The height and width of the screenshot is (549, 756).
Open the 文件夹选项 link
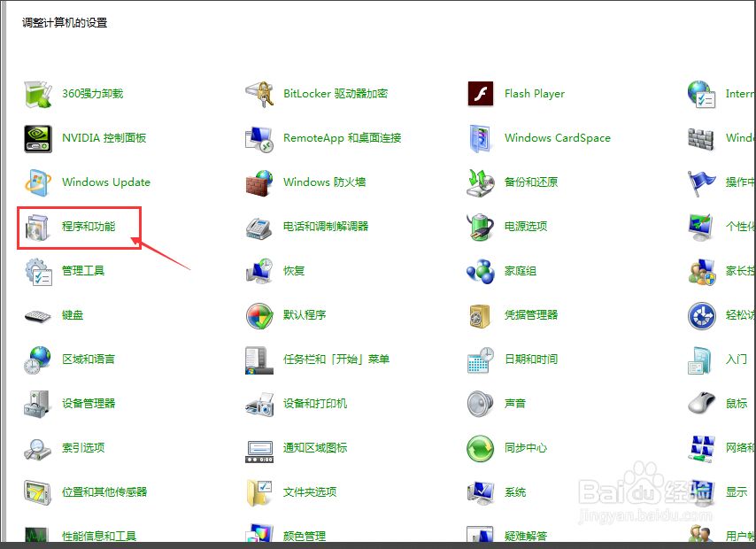coord(310,492)
